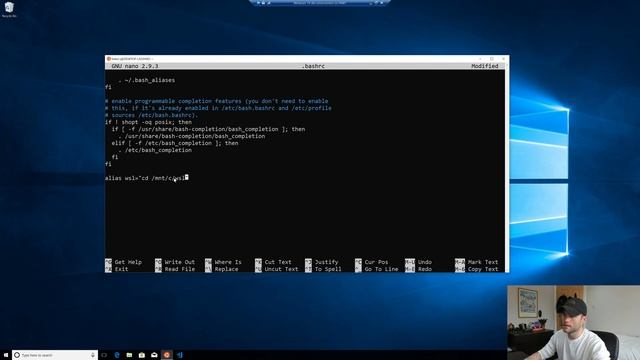Maximize the Ubuntu terminal window
This screenshot has width=640, height=360.
point(492,59)
